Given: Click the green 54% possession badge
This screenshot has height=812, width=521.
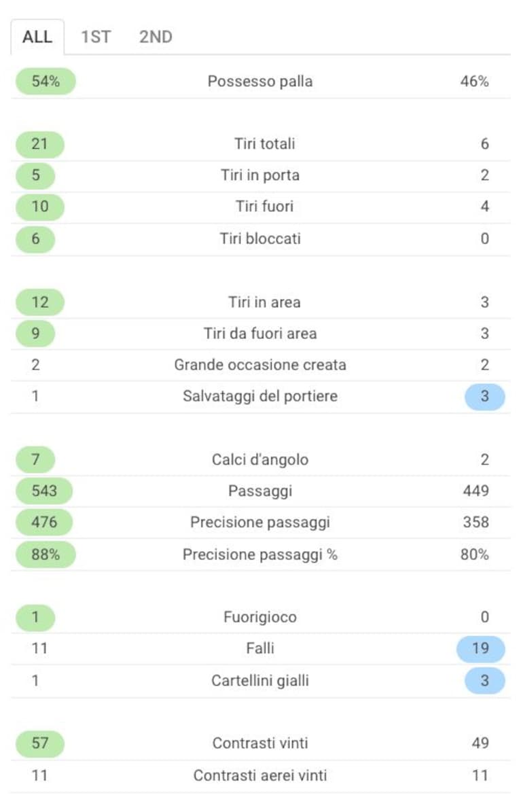Looking at the screenshot, I should (x=46, y=82).
